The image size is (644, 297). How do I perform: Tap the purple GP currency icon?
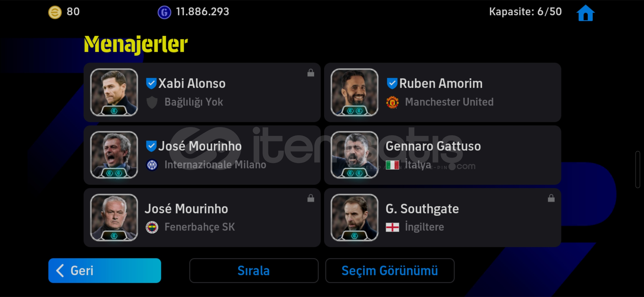coord(164,12)
